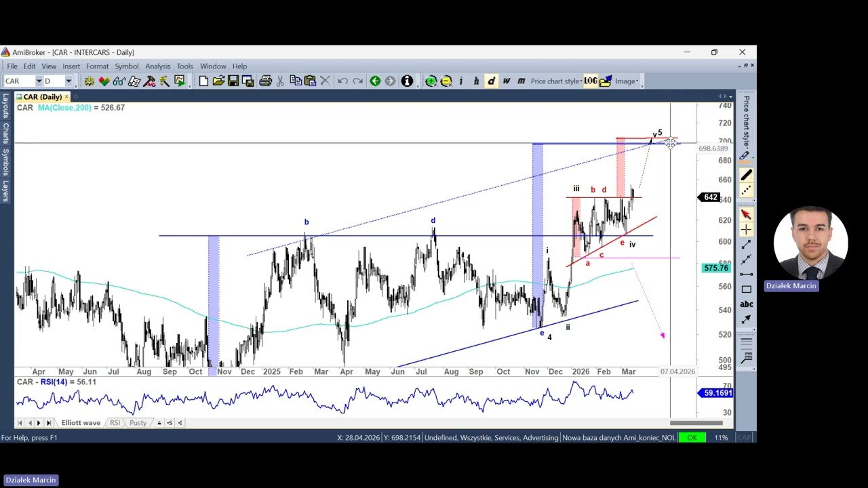Click the Save all icon
The height and width of the screenshot is (488, 868).
248,81
